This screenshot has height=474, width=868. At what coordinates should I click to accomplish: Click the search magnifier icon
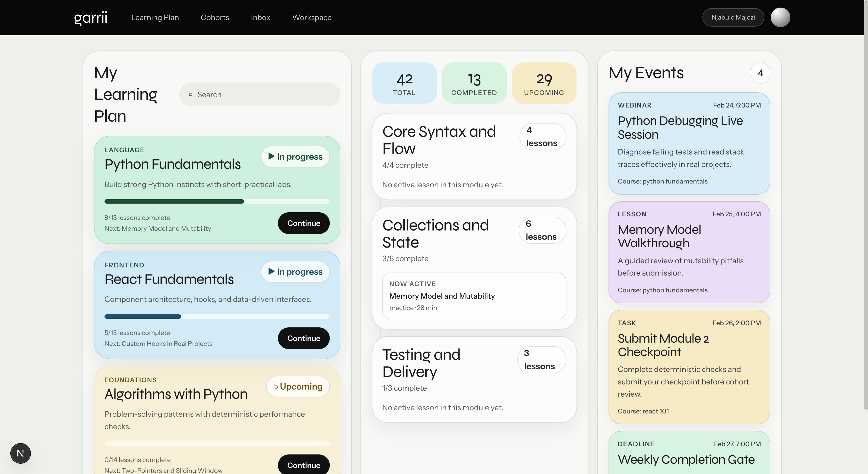(x=191, y=95)
